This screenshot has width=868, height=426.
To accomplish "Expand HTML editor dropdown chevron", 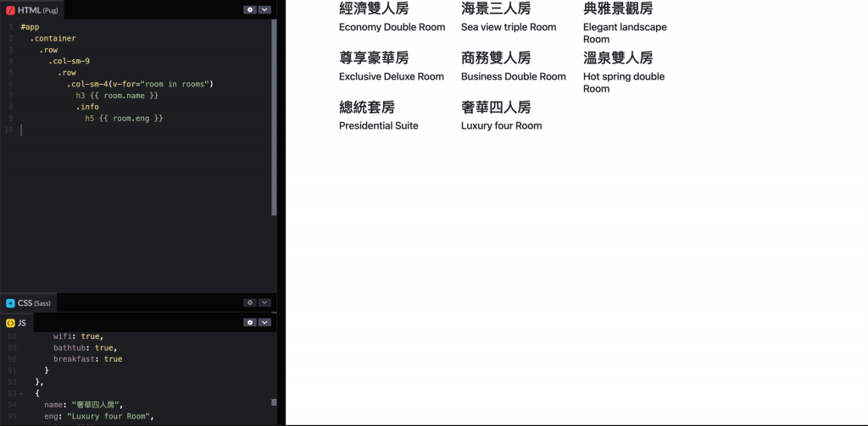I will click(264, 10).
